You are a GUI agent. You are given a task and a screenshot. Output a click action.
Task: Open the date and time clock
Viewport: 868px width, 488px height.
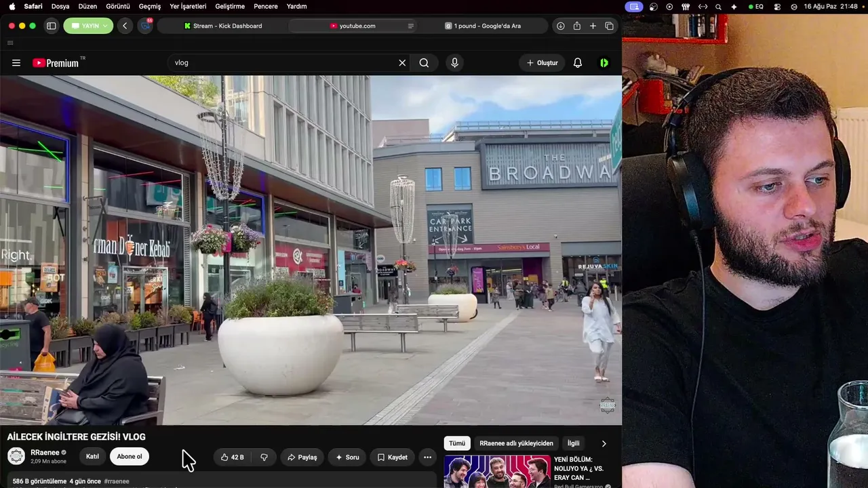(831, 6)
